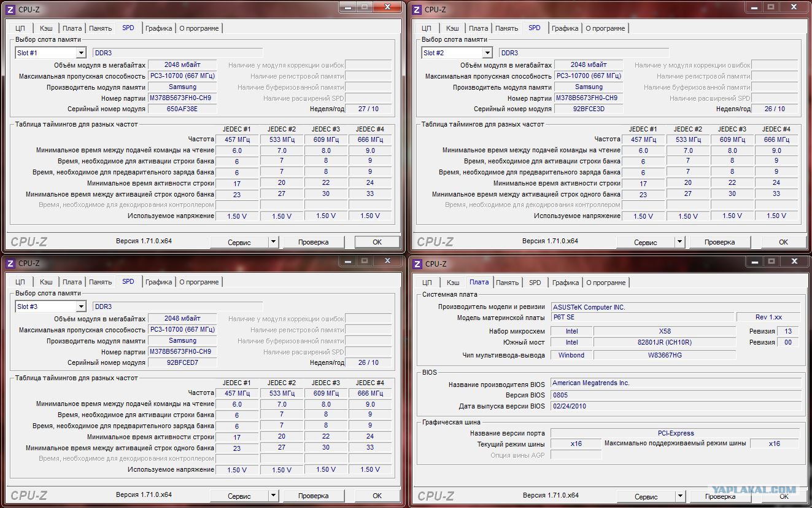The width and height of the screenshot is (812, 508).
Task: Click ASUSTeK Computer INC. manufacturer field
Action: coord(675,307)
